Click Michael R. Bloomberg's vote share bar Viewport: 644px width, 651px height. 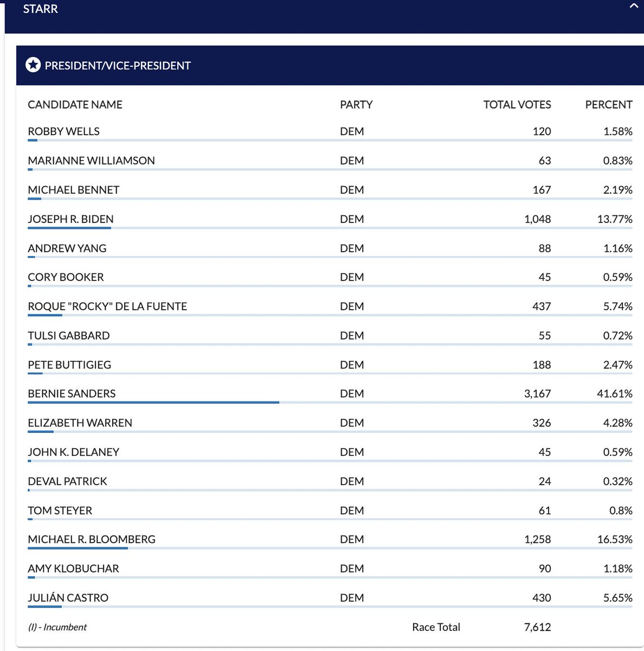pyautogui.click(x=330, y=548)
